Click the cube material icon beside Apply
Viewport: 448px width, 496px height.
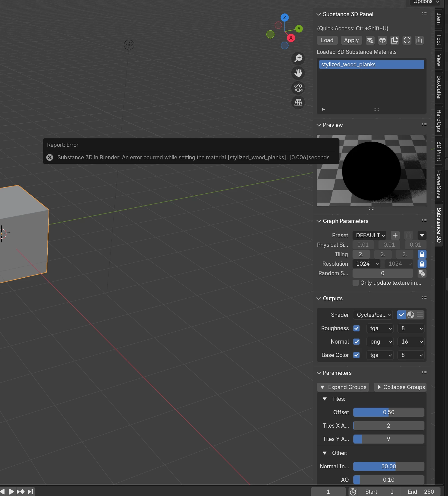click(382, 40)
